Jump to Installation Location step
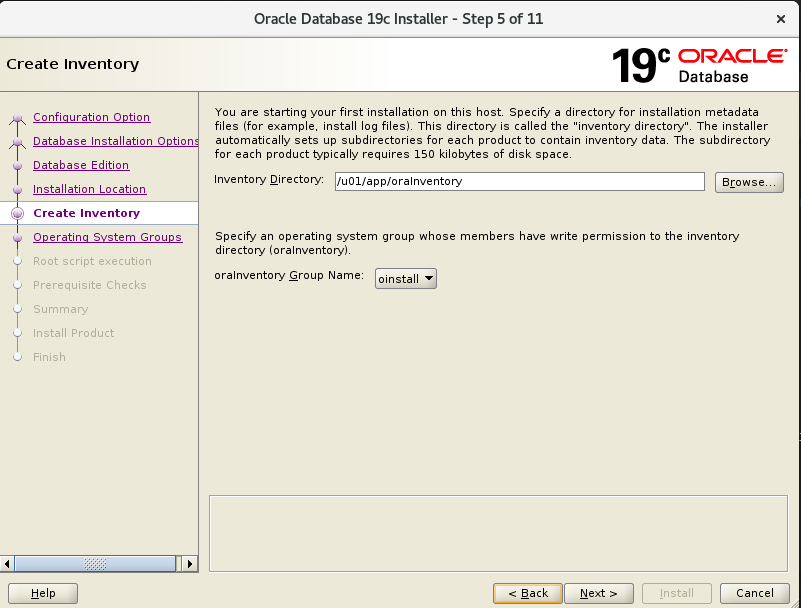The width and height of the screenshot is (801, 608). [89, 189]
